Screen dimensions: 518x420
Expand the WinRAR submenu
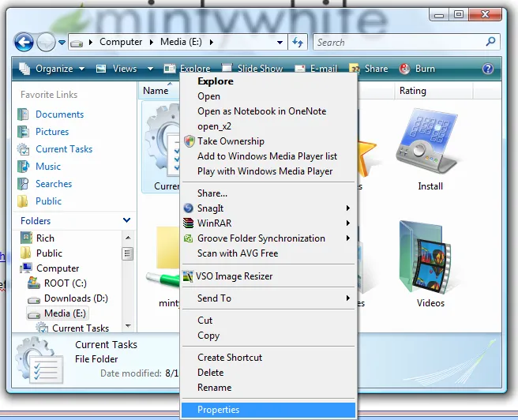pyautogui.click(x=269, y=223)
